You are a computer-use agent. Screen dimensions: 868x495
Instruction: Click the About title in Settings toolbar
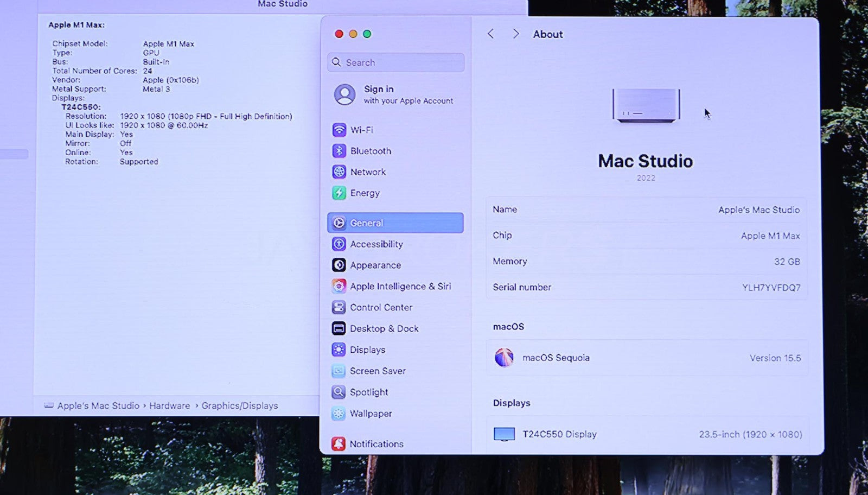pos(547,34)
